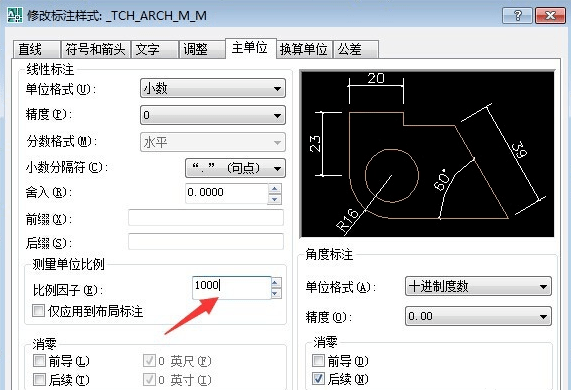Image resolution: width=572 pixels, height=390 pixels.
Task: Open the angular 单位格式 dropdown 十进制度数
Action: point(478,286)
